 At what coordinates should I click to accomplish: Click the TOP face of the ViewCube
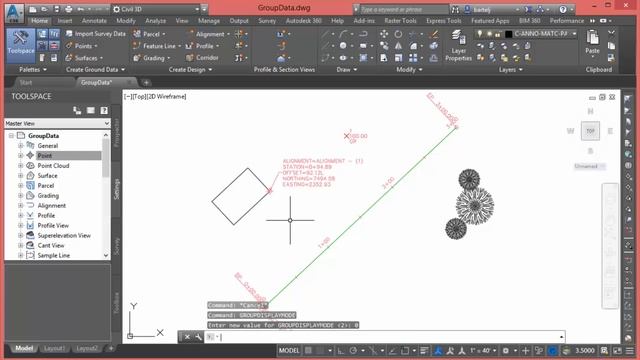[x=590, y=131]
